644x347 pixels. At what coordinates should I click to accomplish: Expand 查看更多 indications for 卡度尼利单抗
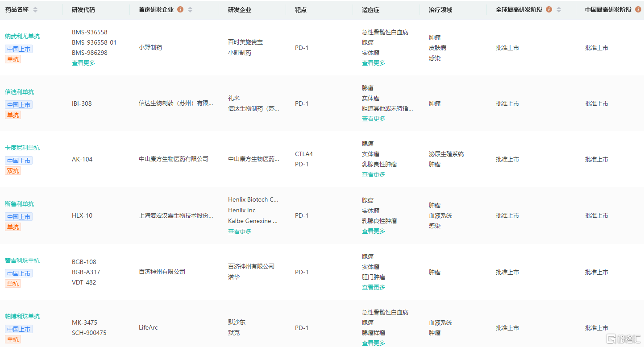[374, 174]
